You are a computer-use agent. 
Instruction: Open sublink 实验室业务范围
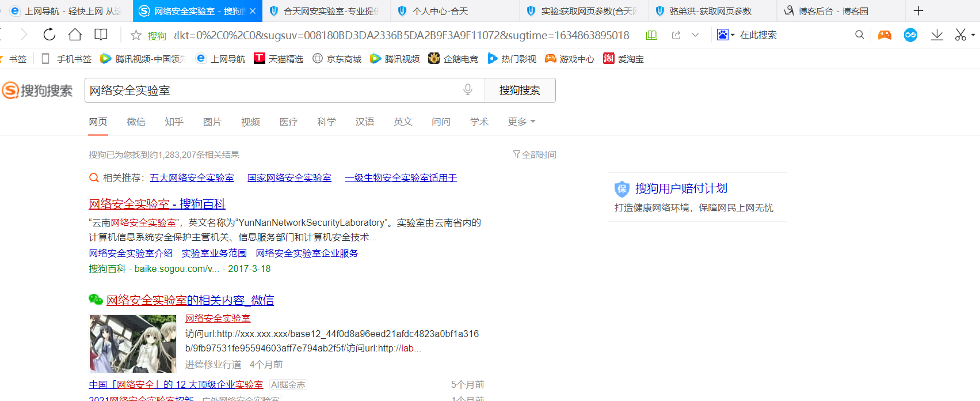coord(214,253)
